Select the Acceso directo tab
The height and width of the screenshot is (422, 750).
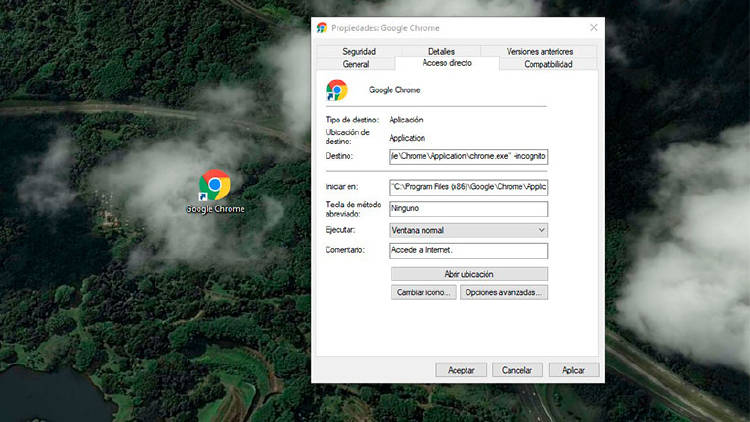click(x=447, y=63)
